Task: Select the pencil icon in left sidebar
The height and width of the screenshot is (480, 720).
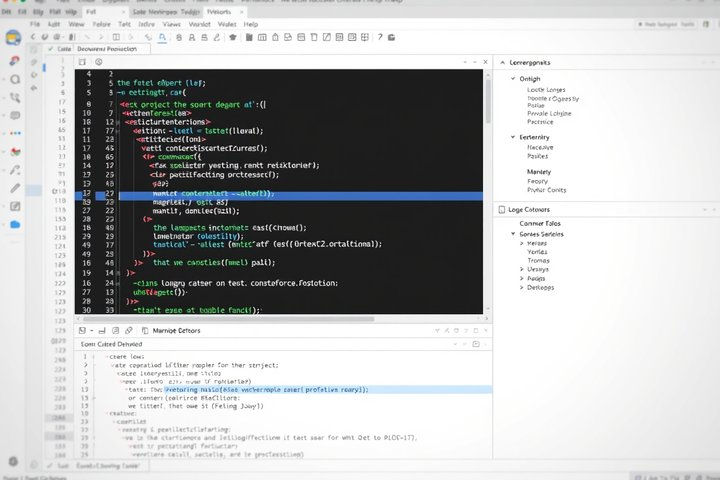Action: coord(15,188)
